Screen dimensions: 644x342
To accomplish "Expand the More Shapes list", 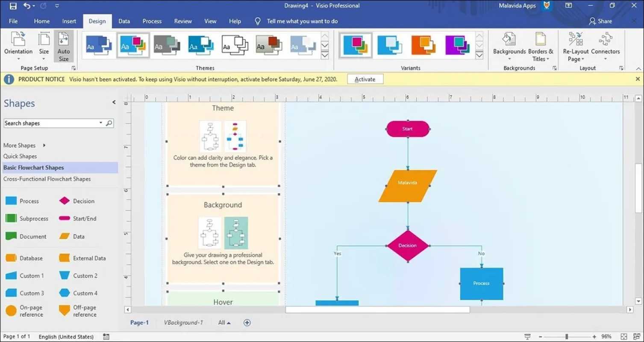I will click(x=20, y=145).
